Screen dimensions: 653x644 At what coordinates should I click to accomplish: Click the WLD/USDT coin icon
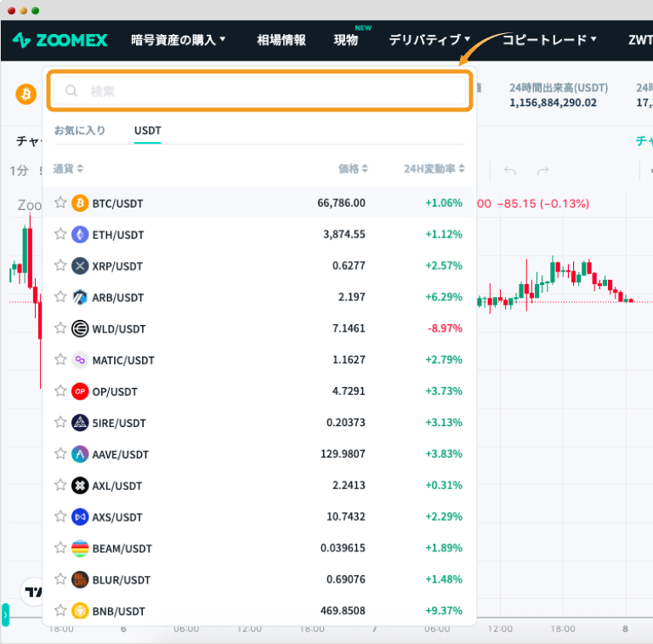point(80,328)
